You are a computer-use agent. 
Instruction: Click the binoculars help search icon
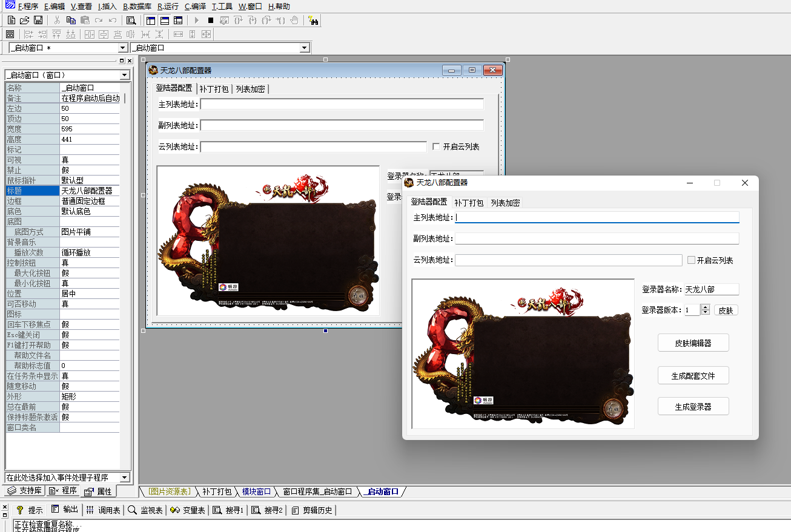click(x=313, y=21)
